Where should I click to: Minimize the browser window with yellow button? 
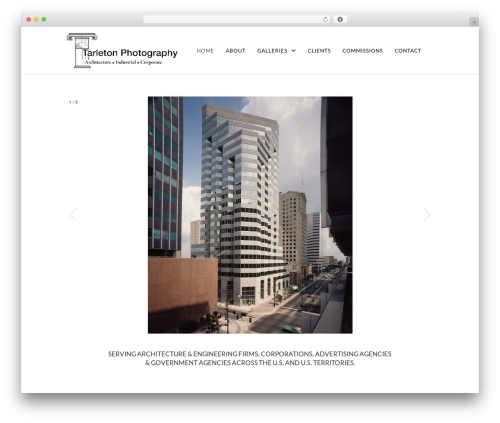(x=36, y=19)
